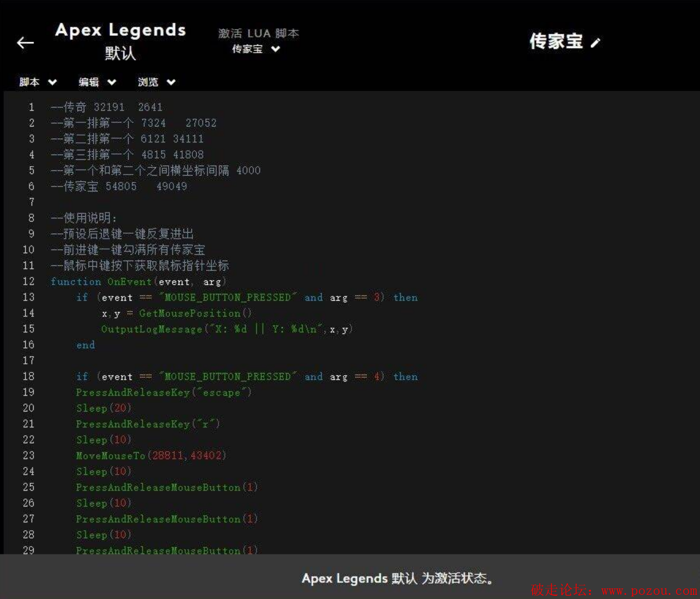Click the "--鼠标中键按下获取鼠标指针坐标" comment

pyautogui.click(x=140, y=265)
